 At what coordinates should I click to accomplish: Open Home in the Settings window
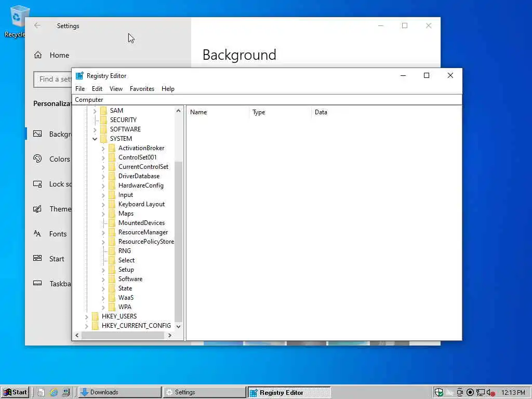[51, 55]
